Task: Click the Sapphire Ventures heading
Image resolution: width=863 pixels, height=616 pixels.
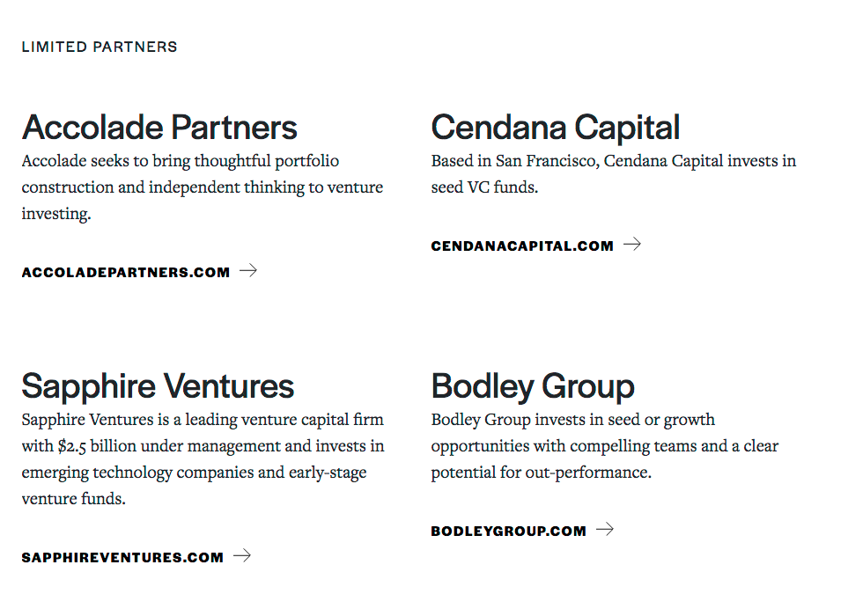Action: (x=158, y=386)
